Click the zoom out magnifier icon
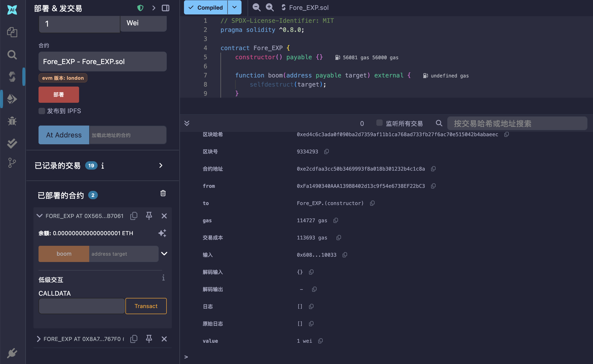Screen dimensions: 593x364 [x=256, y=8]
